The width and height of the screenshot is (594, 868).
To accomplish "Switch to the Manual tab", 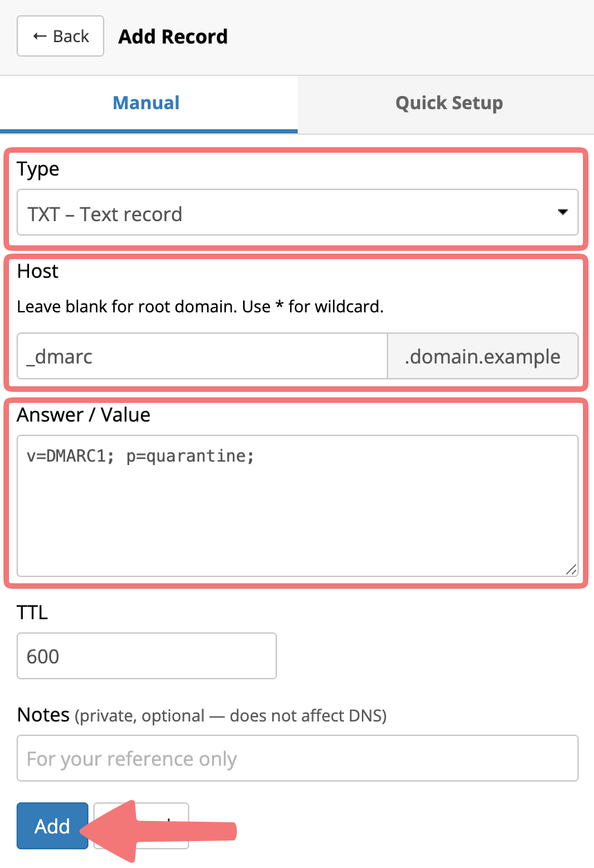I will click(146, 103).
